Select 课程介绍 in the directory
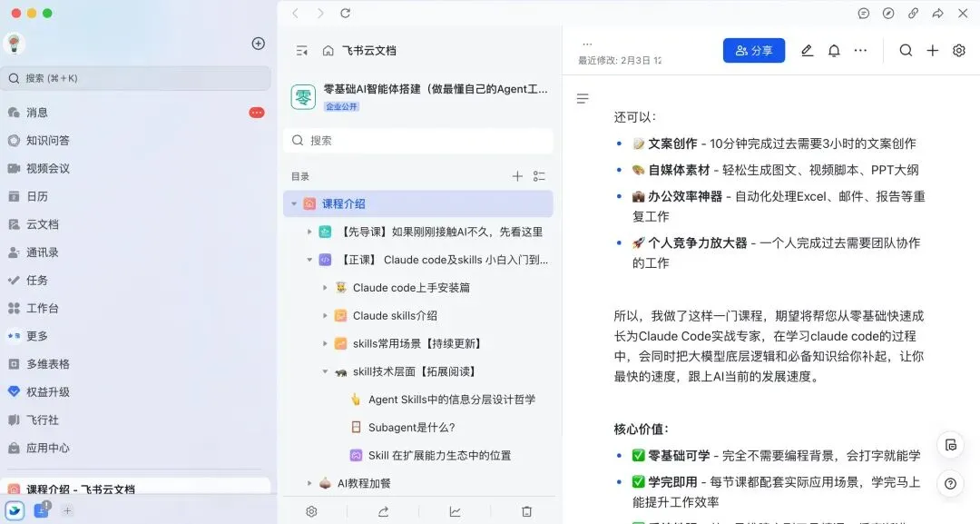The height and width of the screenshot is (524, 980). 418,203
